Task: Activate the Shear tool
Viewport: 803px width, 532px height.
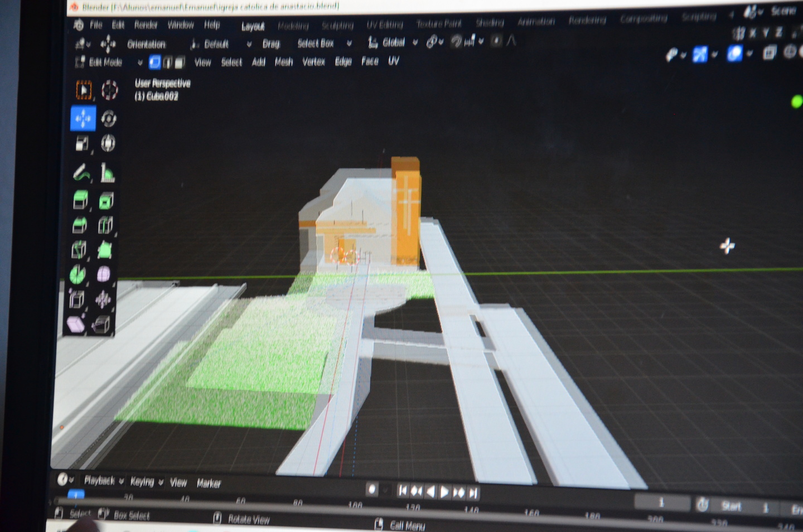Action: tap(75, 324)
